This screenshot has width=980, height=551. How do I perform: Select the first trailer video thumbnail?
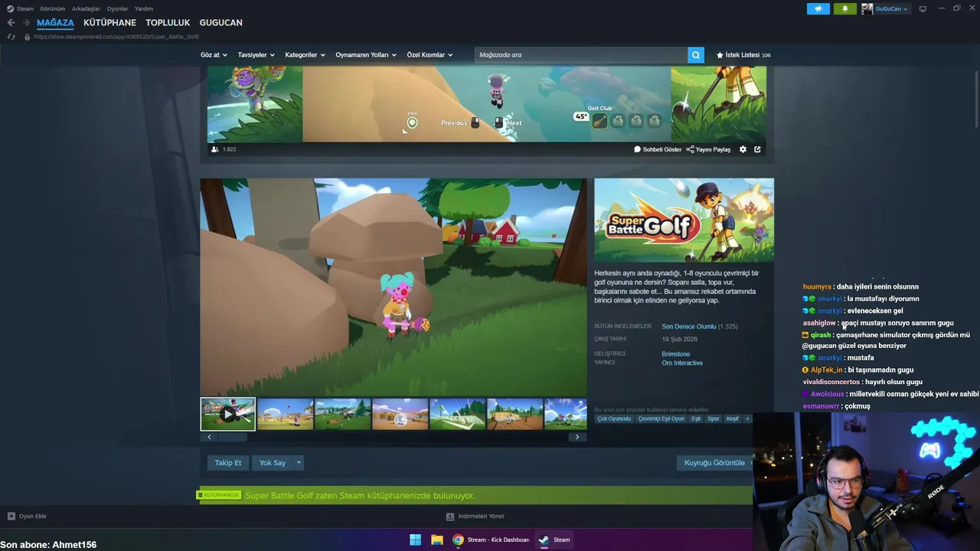(x=228, y=414)
